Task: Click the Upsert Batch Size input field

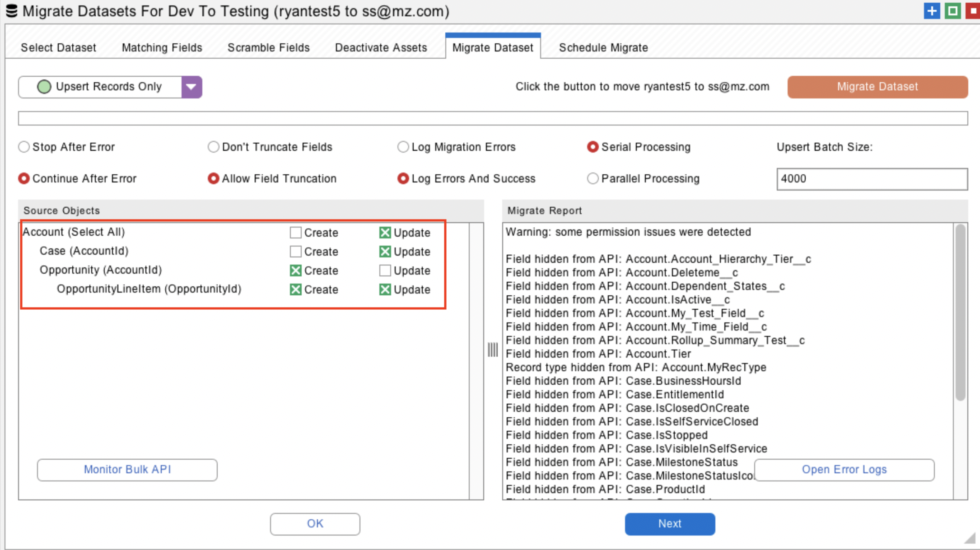Action: [872, 179]
